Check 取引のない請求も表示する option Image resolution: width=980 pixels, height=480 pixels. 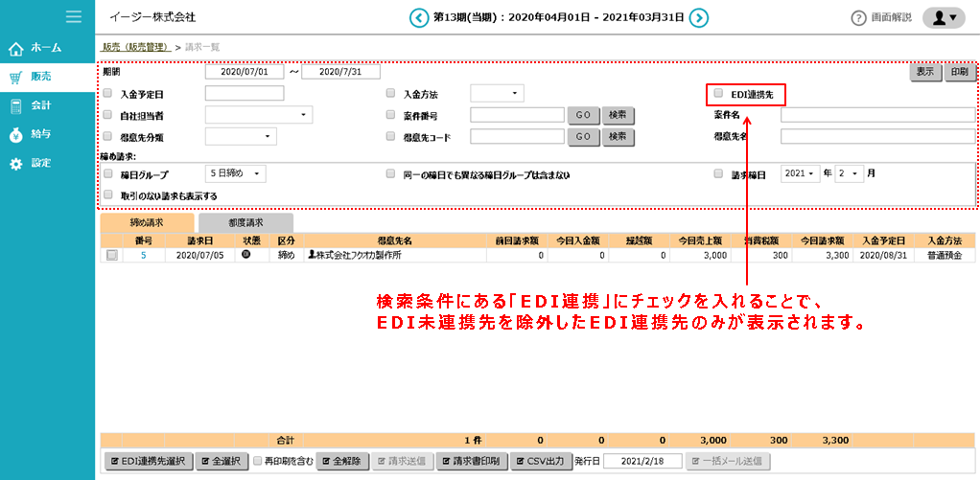coord(107,194)
